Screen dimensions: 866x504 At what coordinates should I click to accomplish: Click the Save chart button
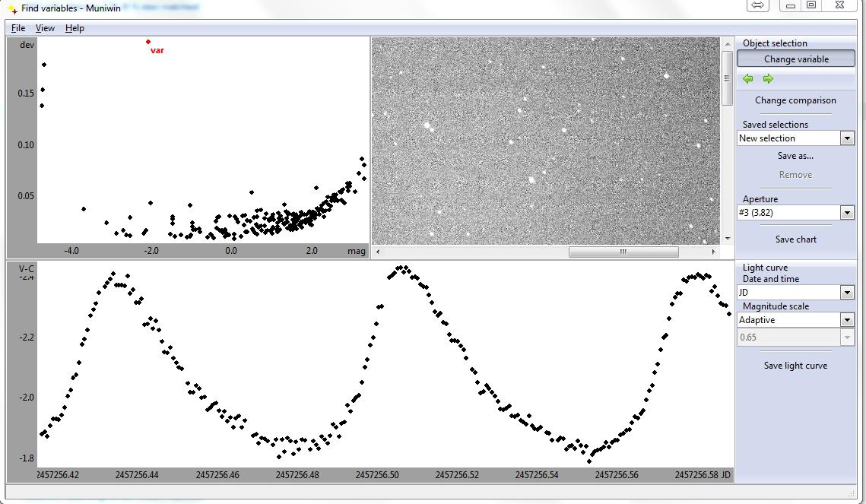pyautogui.click(x=795, y=239)
